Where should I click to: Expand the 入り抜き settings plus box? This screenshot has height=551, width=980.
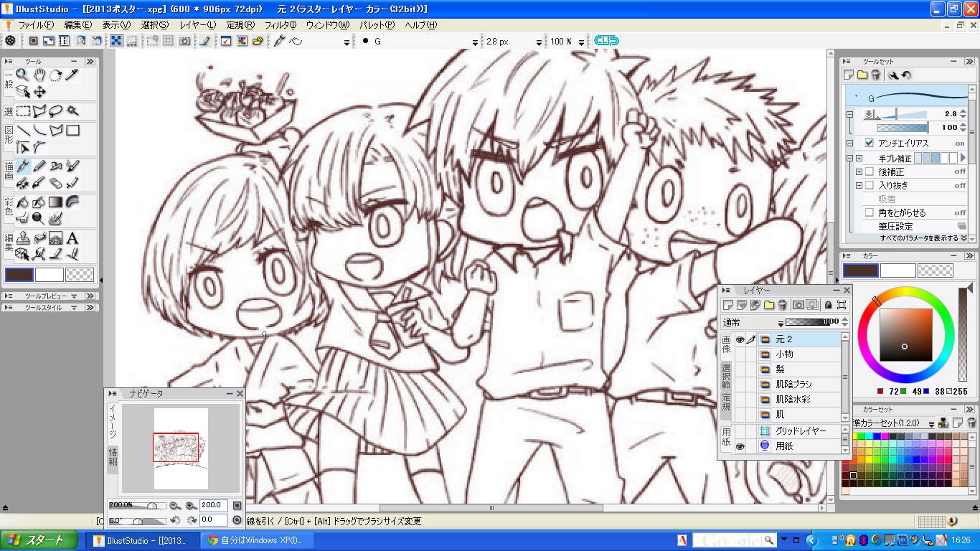(x=859, y=186)
